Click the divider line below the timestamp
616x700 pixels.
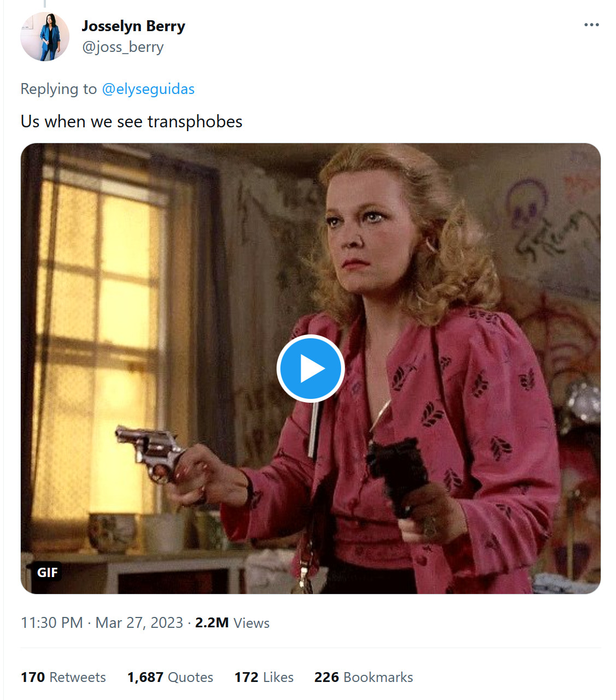tap(310, 648)
